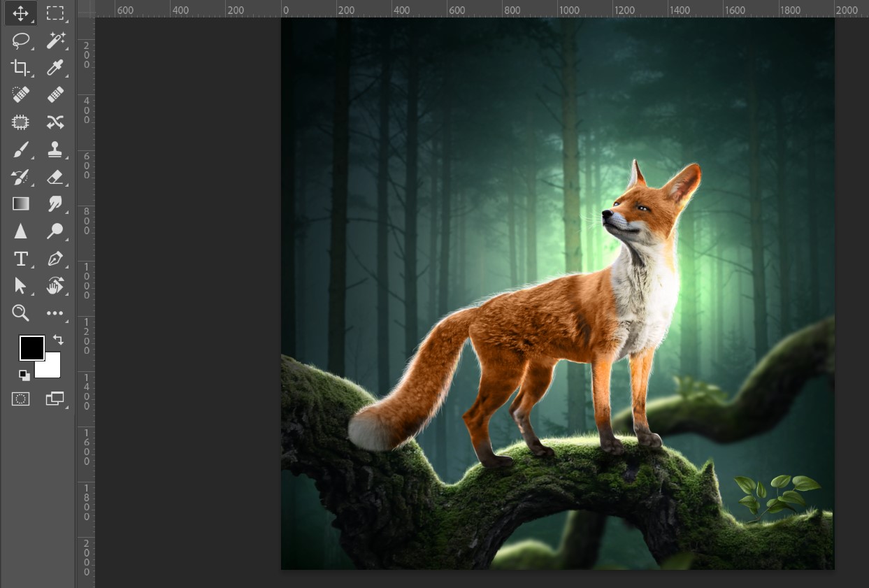Select the Move tool
869x588 pixels.
pos(21,13)
